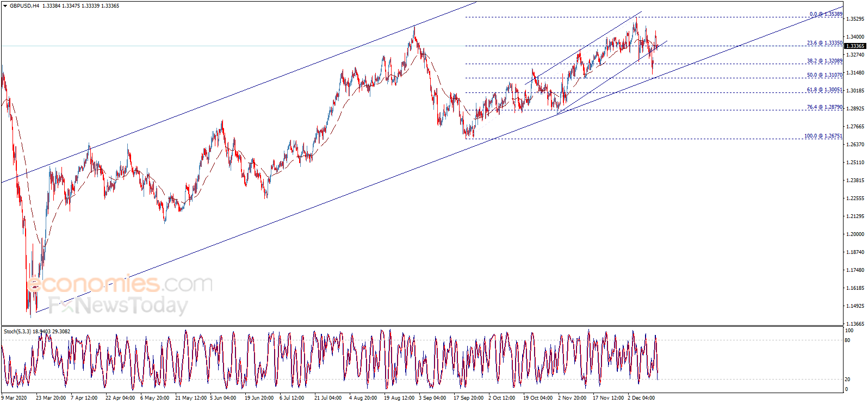Click the small triangle before GBPUSD,H4
Screen dimensions: 868x404
tap(5, 6)
